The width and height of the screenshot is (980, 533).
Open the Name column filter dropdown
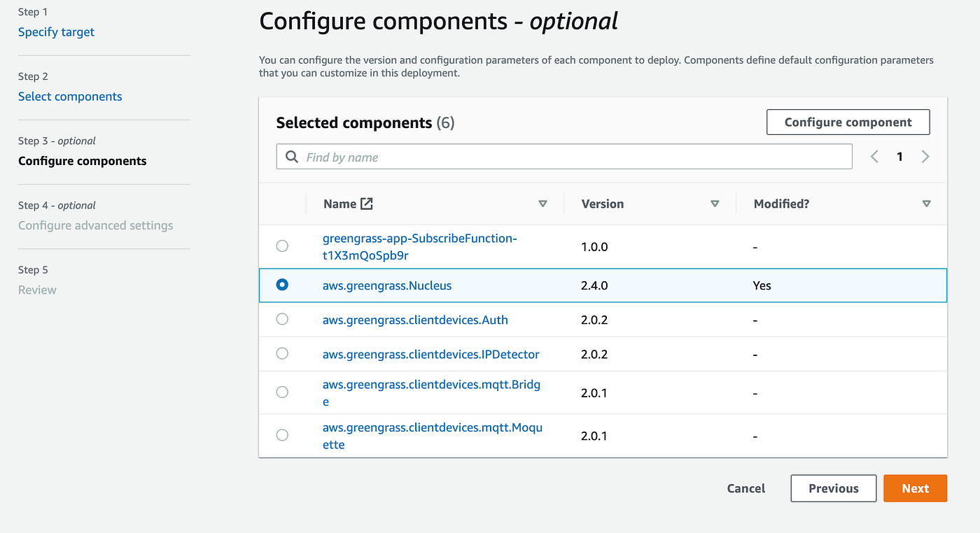542,204
